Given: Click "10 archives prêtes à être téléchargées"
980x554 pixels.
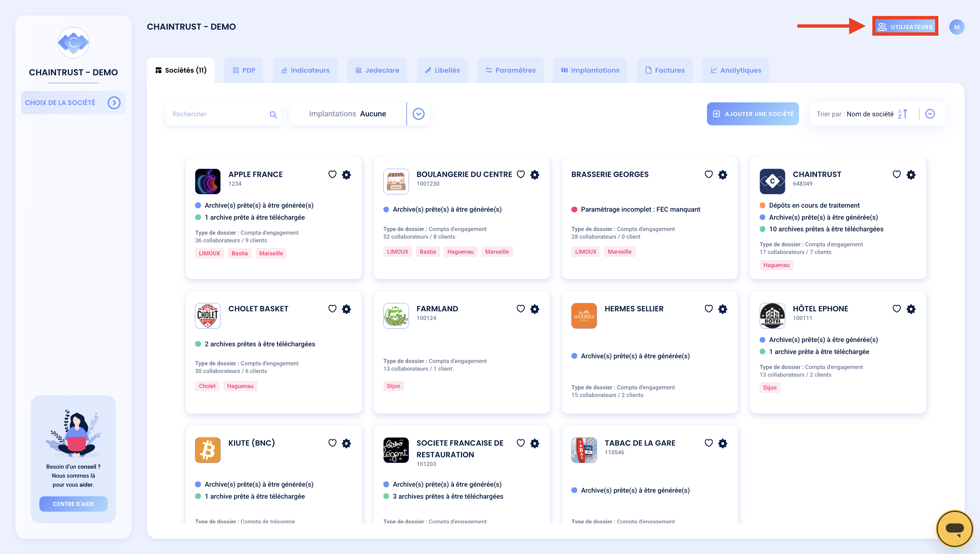Looking at the screenshot, I should [x=826, y=229].
